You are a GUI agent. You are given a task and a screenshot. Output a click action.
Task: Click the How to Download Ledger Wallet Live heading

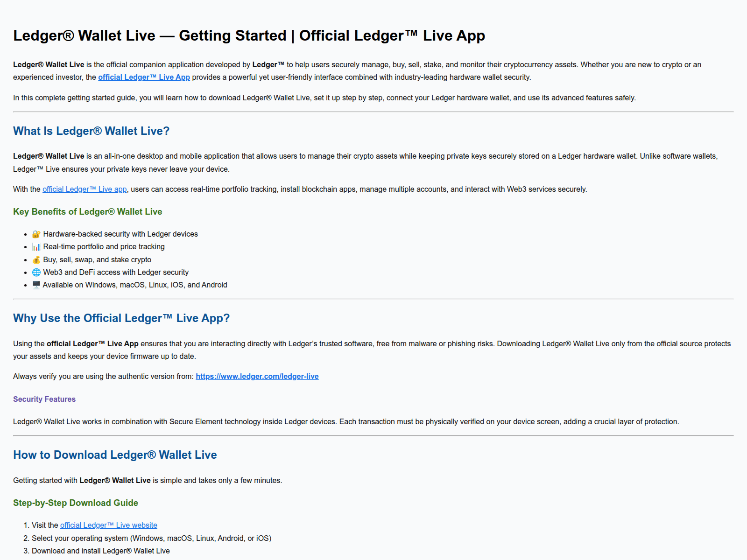click(115, 455)
